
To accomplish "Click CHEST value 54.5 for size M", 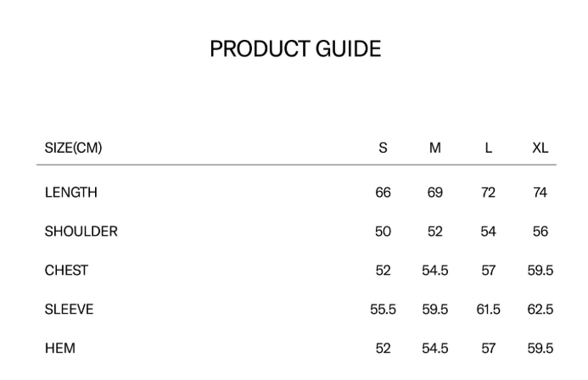I will point(435,271).
